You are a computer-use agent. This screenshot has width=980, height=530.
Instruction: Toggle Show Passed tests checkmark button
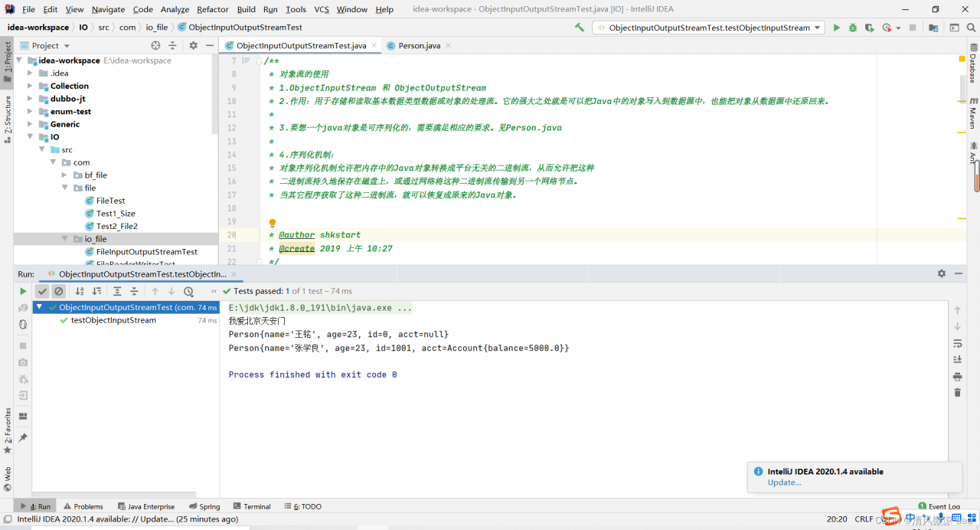(42, 291)
